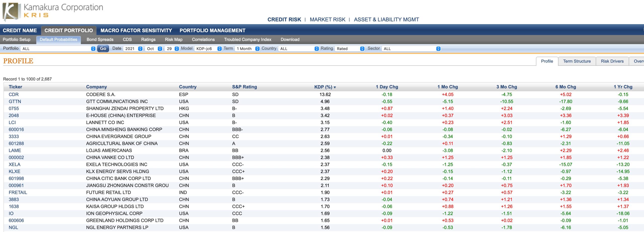Screen dimensions: 644x232
Task: Switch to the CREDIT NAME tab
Action: click(20, 30)
